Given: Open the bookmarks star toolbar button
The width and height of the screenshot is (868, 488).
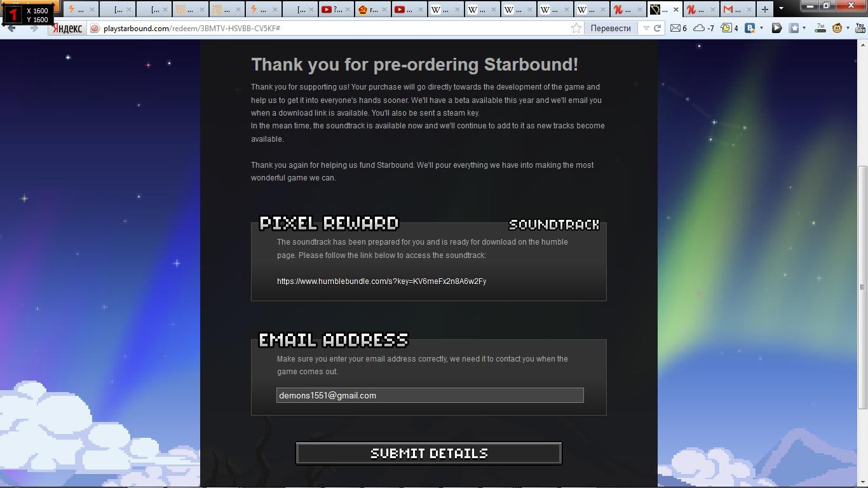Looking at the screenshot, I should click(794, 28).
